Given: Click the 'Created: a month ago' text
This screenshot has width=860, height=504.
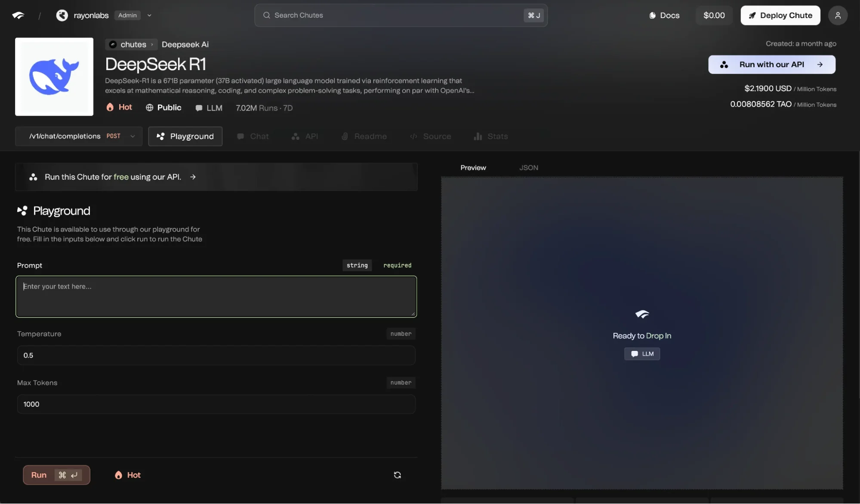Looking at the screenshot, I should 801,44.
